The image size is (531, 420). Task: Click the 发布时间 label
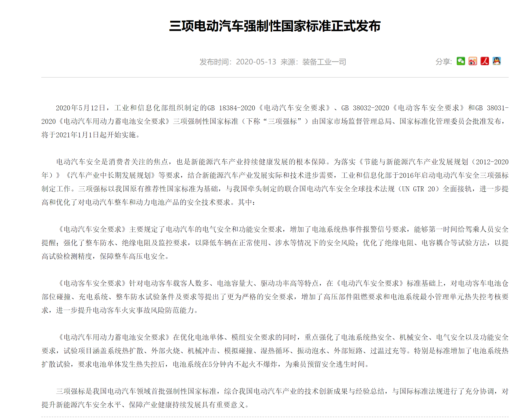(214, 62)
